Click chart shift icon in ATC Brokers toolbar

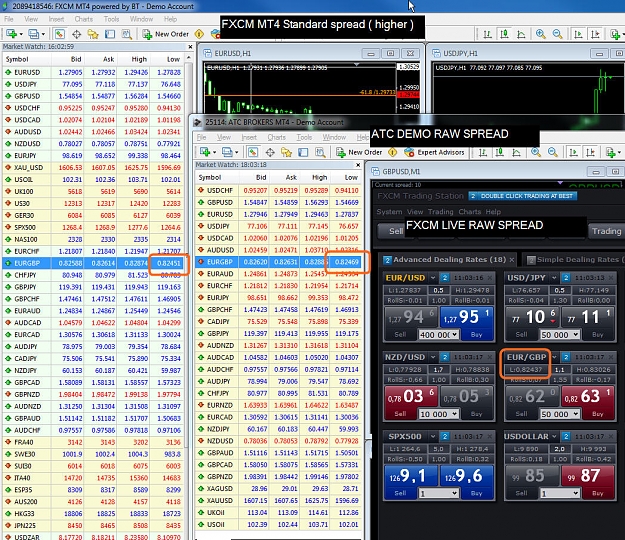point(590,152)
